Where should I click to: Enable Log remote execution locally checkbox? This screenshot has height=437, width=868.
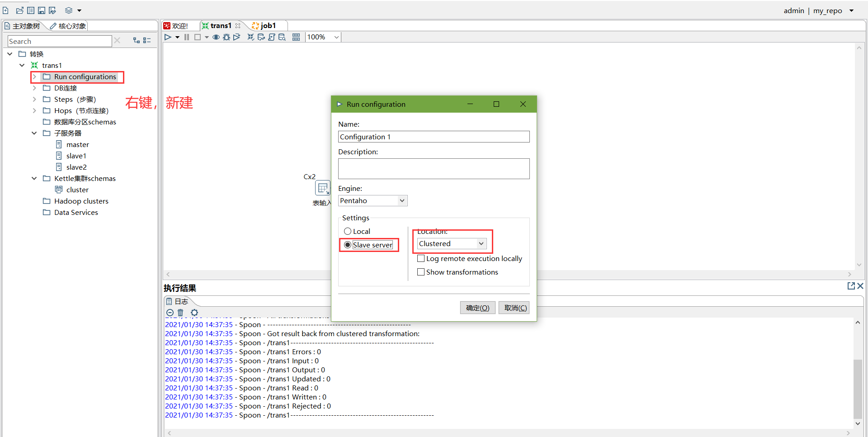[421, 258]
